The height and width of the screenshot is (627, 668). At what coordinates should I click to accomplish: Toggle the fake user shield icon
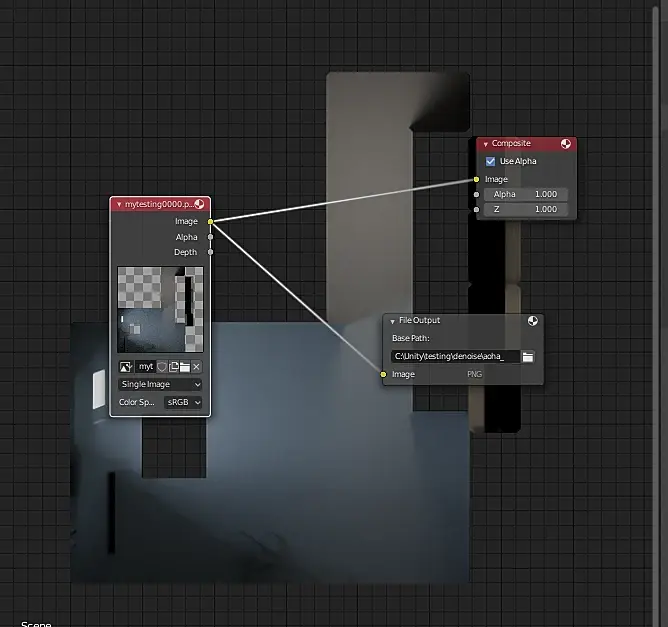(162, 367)
